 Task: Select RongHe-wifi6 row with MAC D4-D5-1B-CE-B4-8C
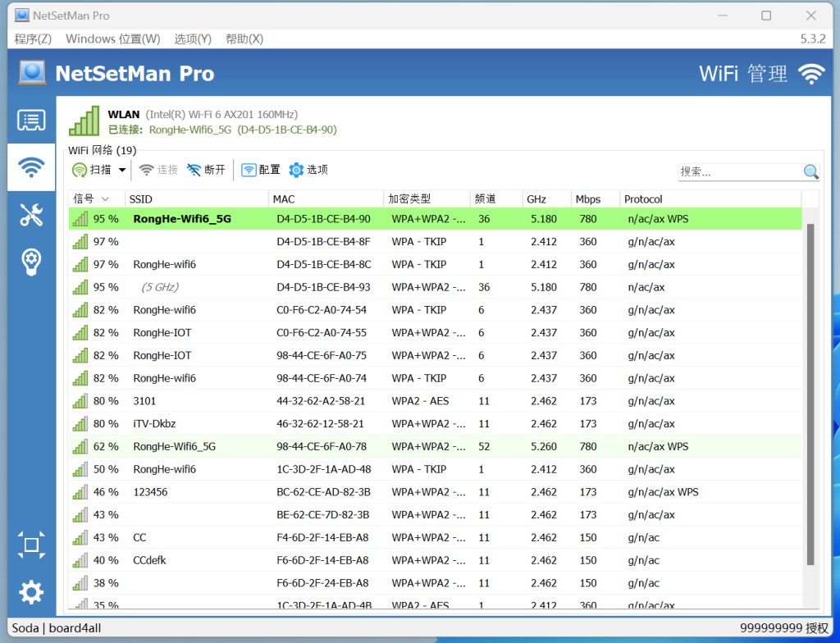point(435,264)
